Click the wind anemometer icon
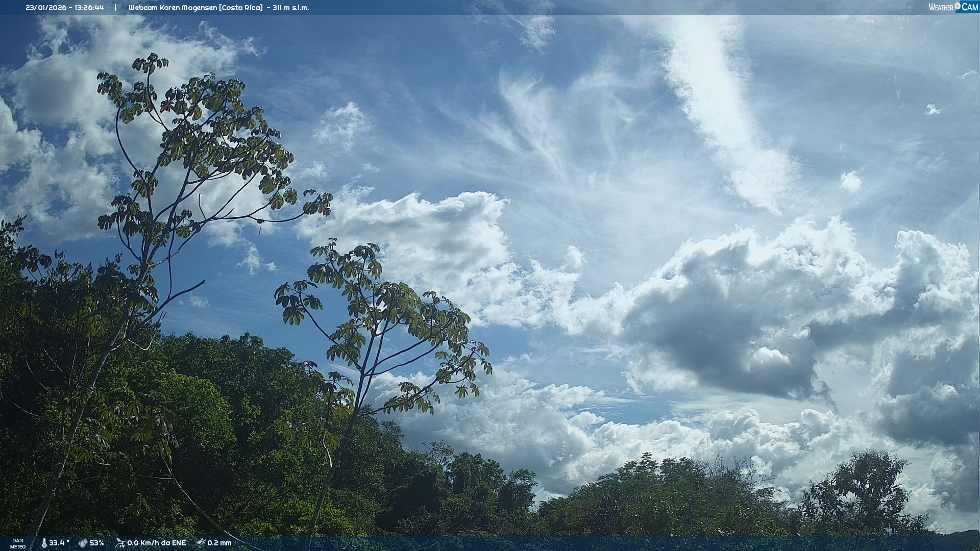The height and width of the screenshot is (551, 980). pyautogui.click(x=120, y=543)
